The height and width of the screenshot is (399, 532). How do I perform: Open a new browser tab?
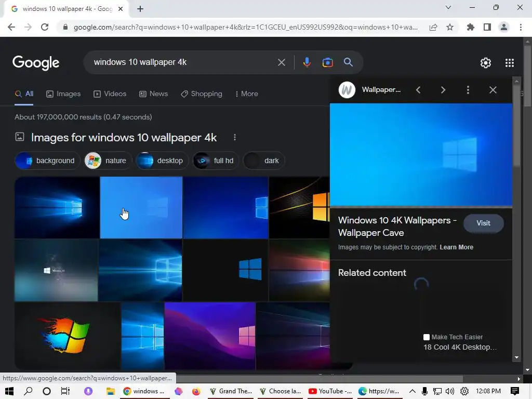(x=140, y=9)
